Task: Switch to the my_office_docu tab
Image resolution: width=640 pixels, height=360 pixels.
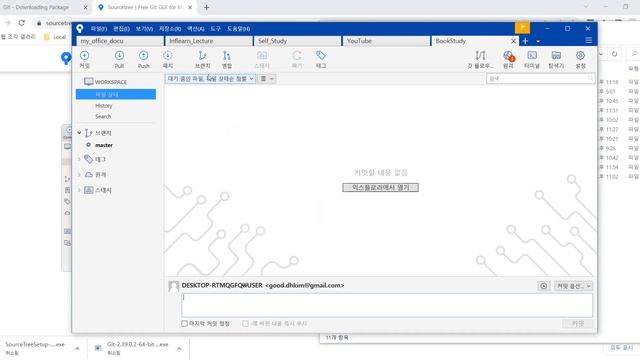Action: [x=120, y=41]
